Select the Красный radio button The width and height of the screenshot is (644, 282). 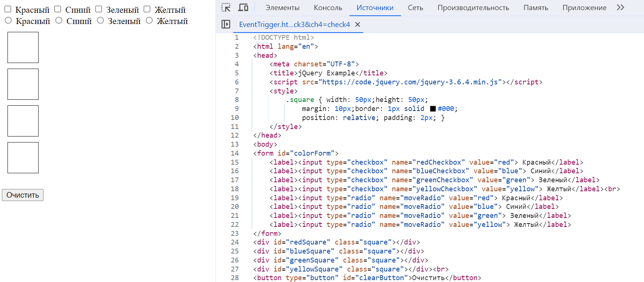click(8, 21)
